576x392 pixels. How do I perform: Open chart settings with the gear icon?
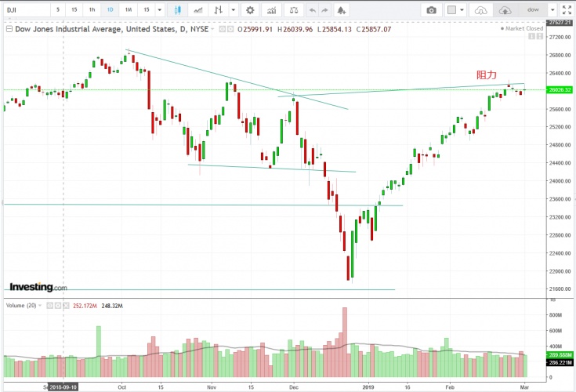point(250,10)
